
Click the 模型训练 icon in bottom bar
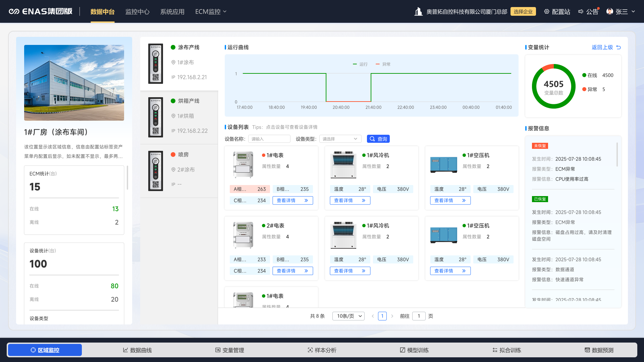(x=402, y=350)
